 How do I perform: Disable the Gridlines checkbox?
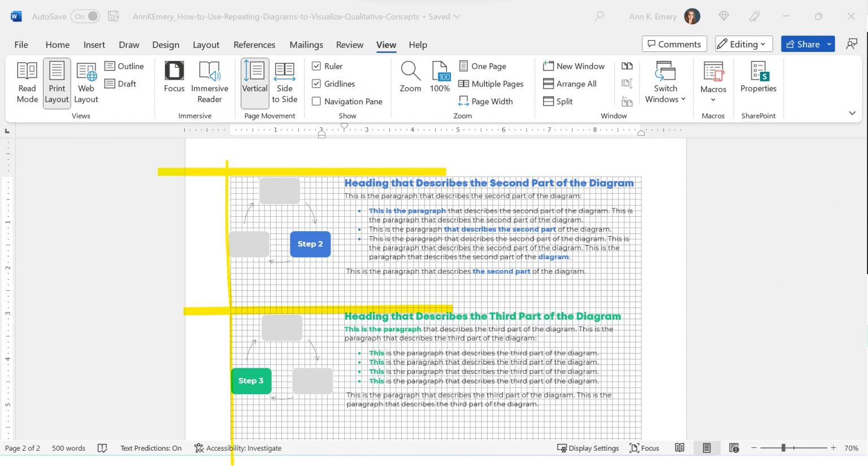click(x=317, y=84)
